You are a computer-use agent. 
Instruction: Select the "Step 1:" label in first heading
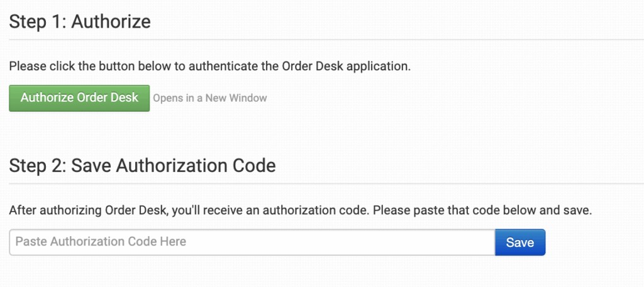coord(37,22)
